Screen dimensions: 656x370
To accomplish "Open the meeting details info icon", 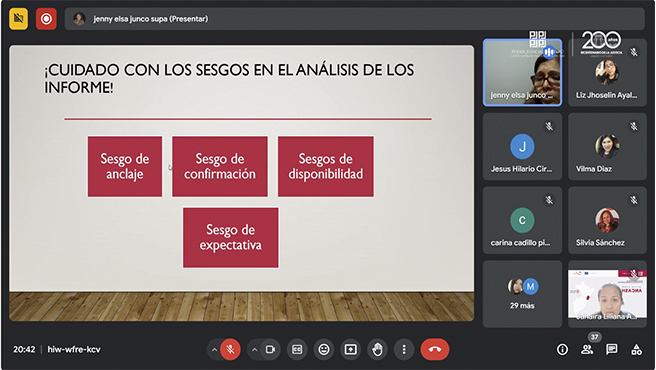I will [562, 349].
